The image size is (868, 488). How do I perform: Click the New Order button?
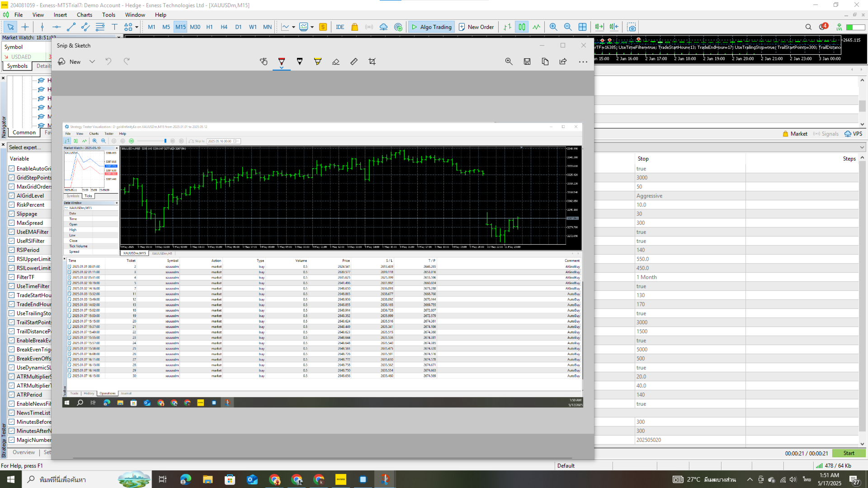(476, 27)
